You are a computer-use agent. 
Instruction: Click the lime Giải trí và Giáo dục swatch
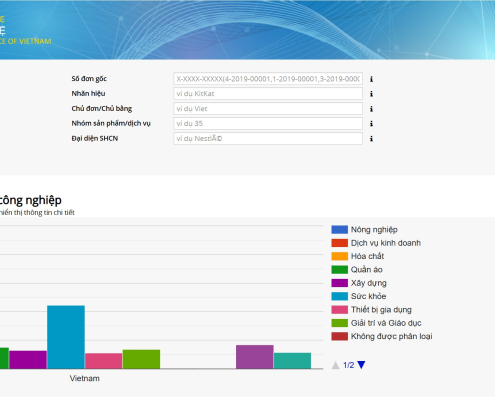340,323
